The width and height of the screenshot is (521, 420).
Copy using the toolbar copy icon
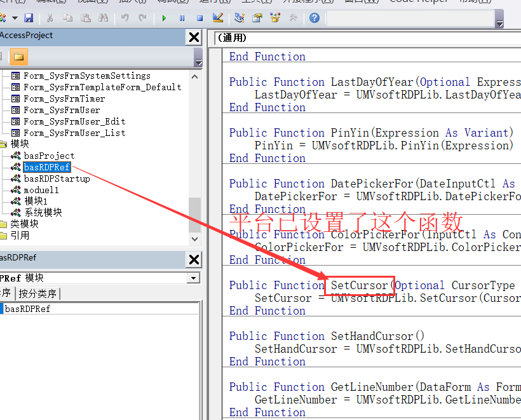click(x=68, y=18)
